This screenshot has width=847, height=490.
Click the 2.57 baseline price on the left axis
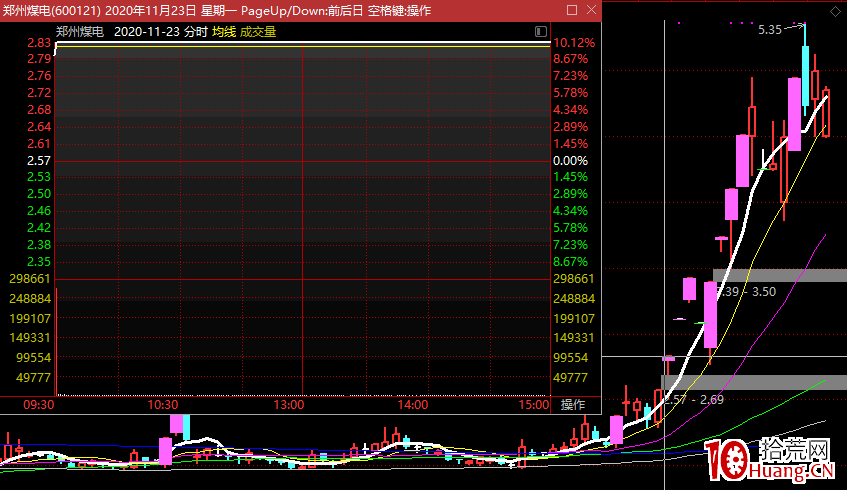point(40,161)
